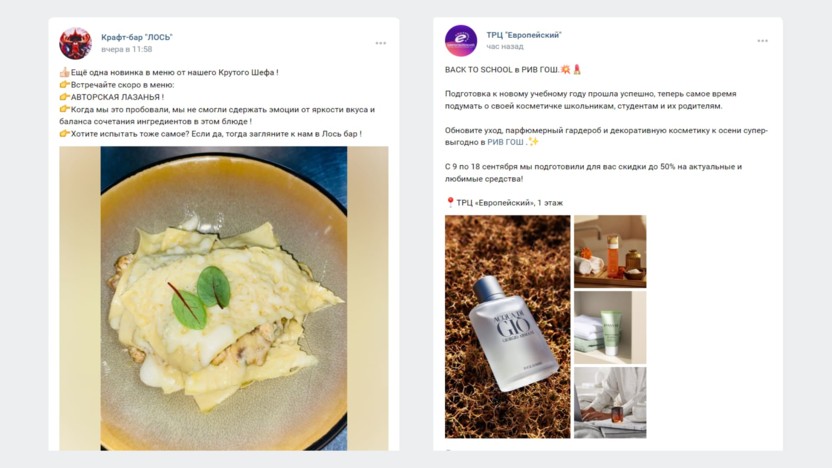Click the sparkles emoji after РИВ ГОШ link

[533, 142]
